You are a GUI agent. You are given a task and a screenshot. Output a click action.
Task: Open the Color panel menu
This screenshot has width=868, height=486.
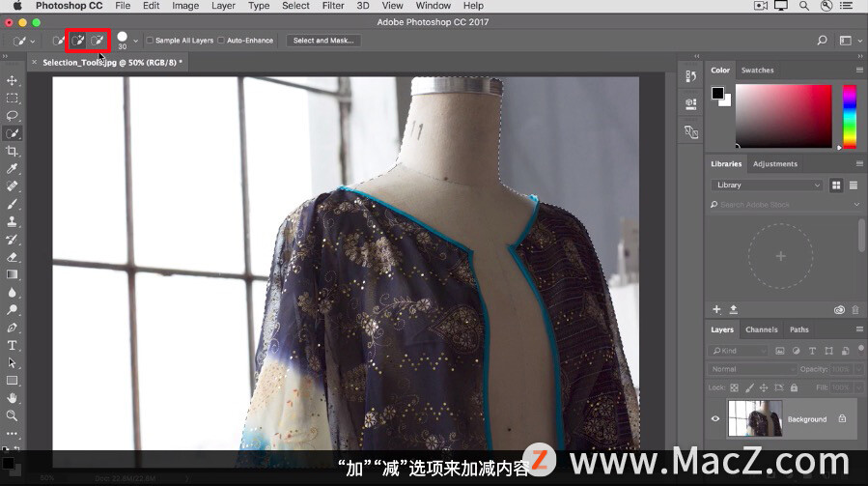859,70
